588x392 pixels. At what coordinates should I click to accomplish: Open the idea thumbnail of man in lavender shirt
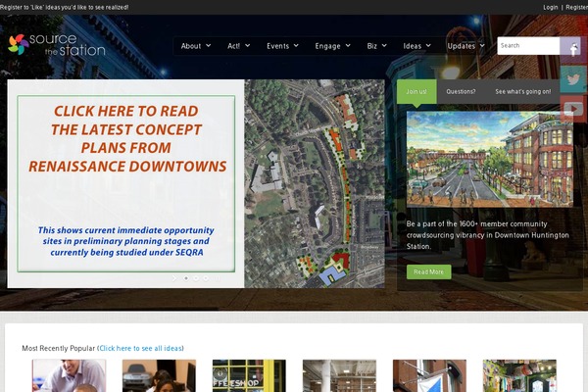(69, 375)
